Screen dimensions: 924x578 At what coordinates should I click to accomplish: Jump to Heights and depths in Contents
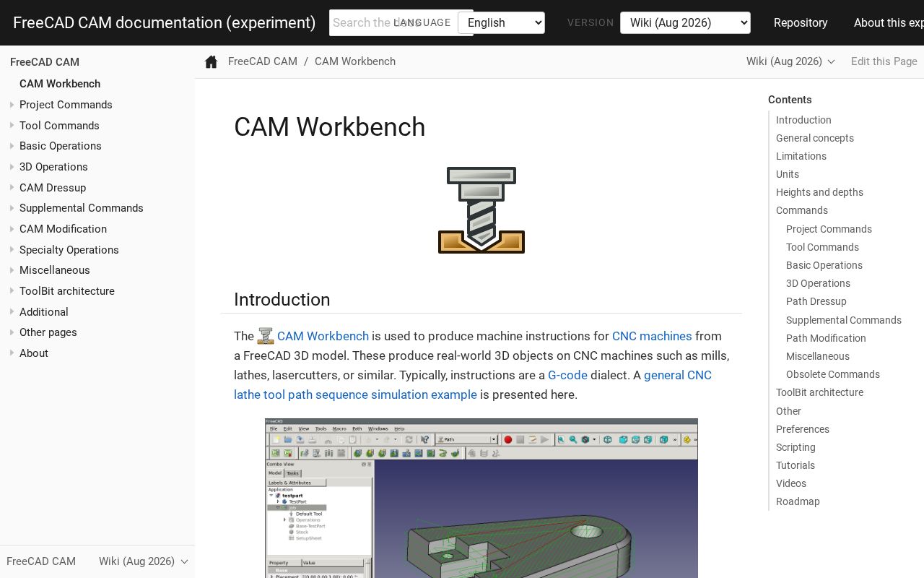[819, 192]
